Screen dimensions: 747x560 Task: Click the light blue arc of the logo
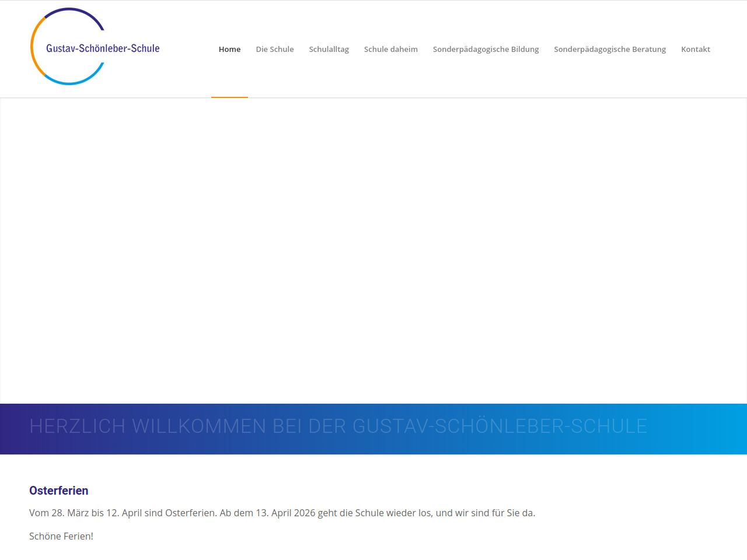click(73, 83)
